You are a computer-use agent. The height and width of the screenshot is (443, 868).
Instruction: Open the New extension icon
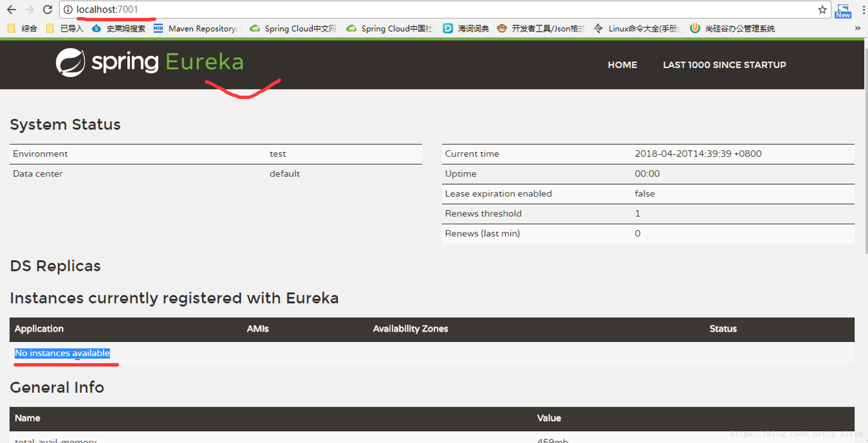tap(843, 11)
